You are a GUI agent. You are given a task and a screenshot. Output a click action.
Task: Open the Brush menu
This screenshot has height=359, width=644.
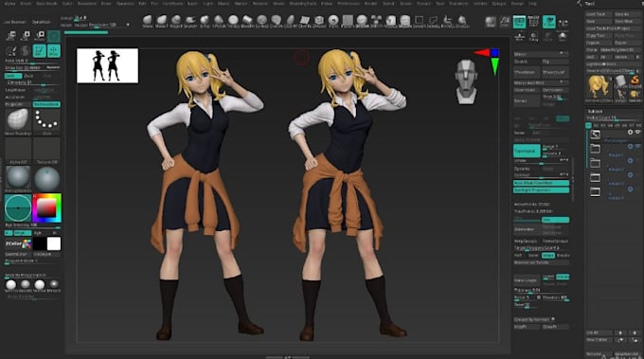[26, 3]
